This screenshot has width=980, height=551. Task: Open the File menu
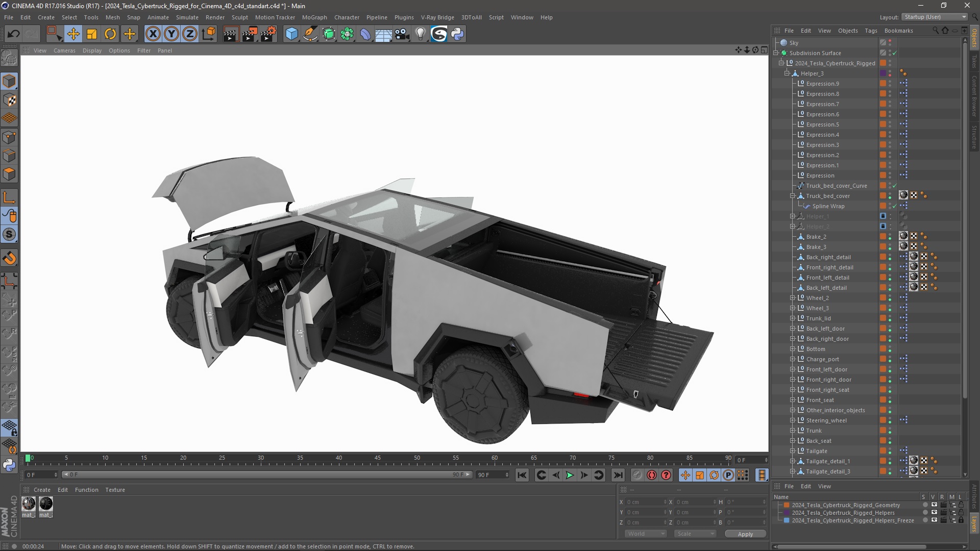click(x=9, y=17)
